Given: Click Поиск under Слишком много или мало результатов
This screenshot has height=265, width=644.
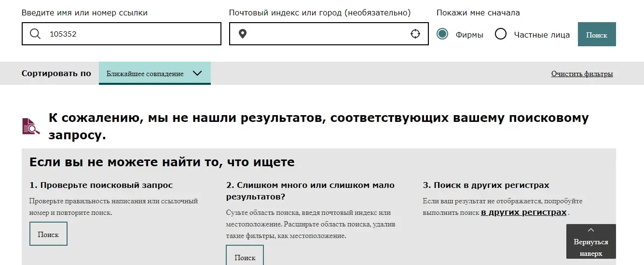Looking at the screenshot, I should [x=245, y=255].
